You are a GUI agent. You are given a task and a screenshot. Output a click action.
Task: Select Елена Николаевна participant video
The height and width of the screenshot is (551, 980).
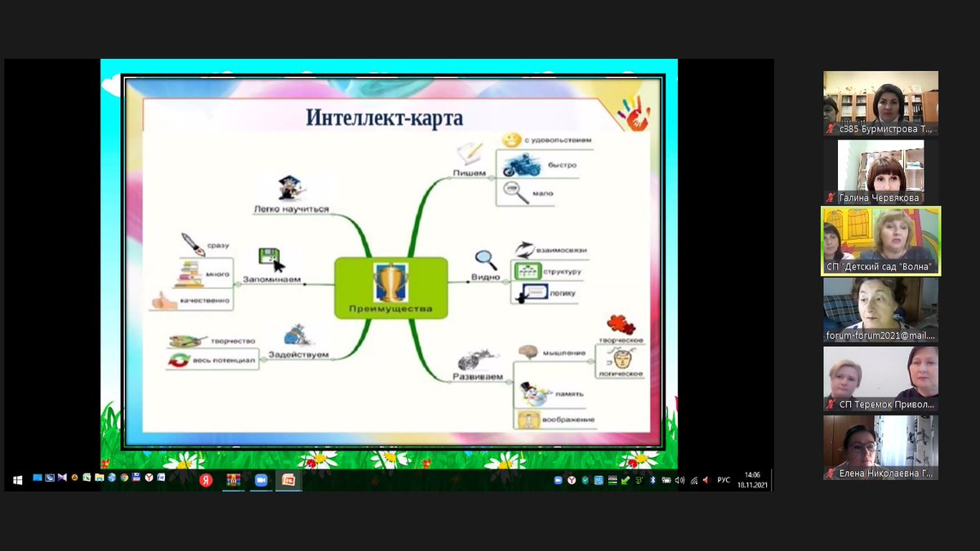[881, 447]
